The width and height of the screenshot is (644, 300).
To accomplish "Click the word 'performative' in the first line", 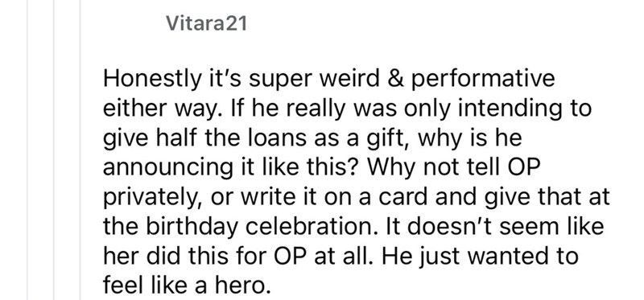I will click(483, 79).
